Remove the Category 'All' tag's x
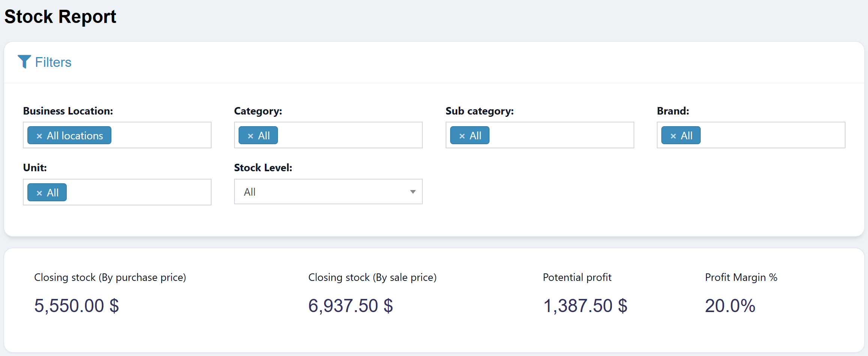 (x=251, y=136)
